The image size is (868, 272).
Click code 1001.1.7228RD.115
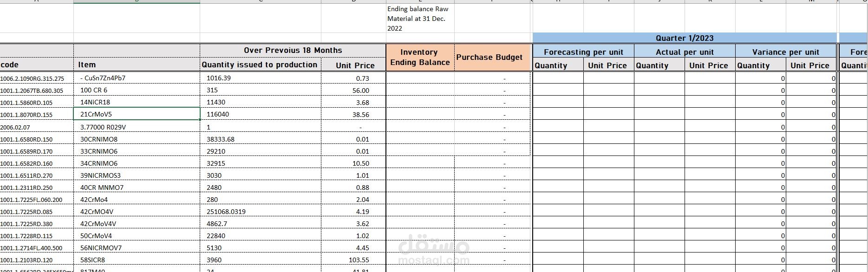point(37,235)
